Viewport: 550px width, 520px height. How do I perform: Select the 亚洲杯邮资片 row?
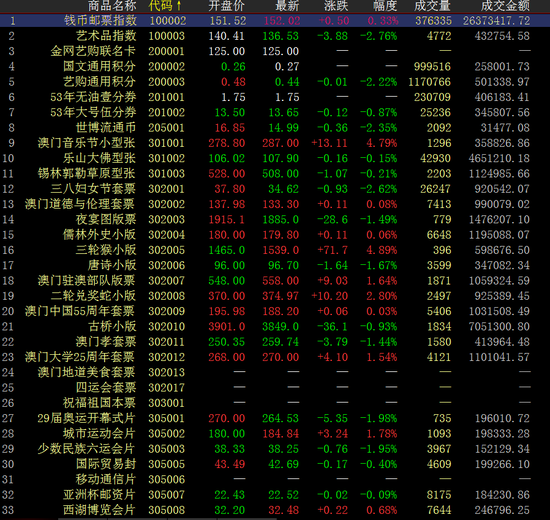(275, 495)
